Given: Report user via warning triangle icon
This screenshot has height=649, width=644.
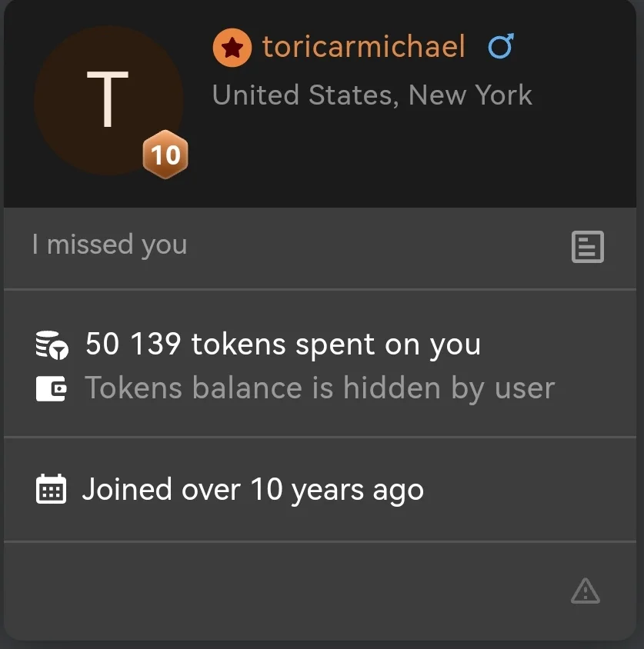Looking at the screenshot, I should (586, 591).
